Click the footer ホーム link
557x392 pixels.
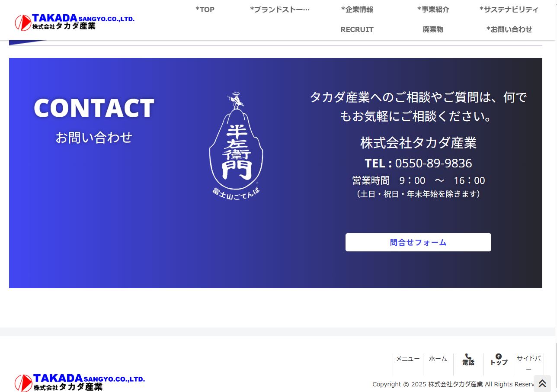[438, 359]
